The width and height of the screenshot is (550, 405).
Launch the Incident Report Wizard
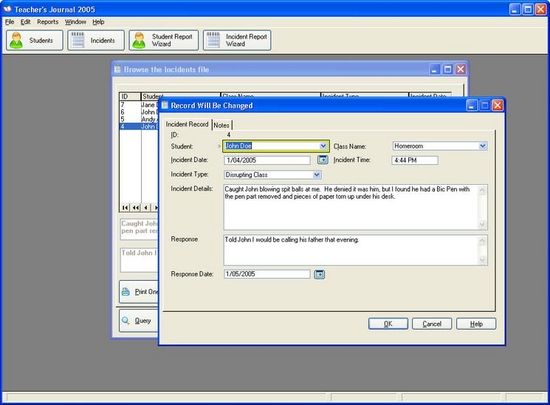point(237,40)
